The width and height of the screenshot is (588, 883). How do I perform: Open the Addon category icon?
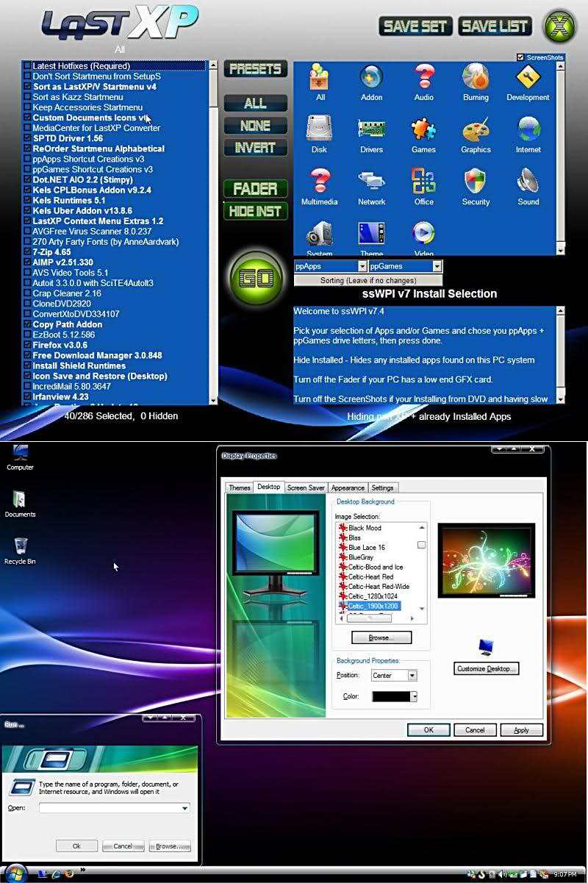click(x=371, y=78)
